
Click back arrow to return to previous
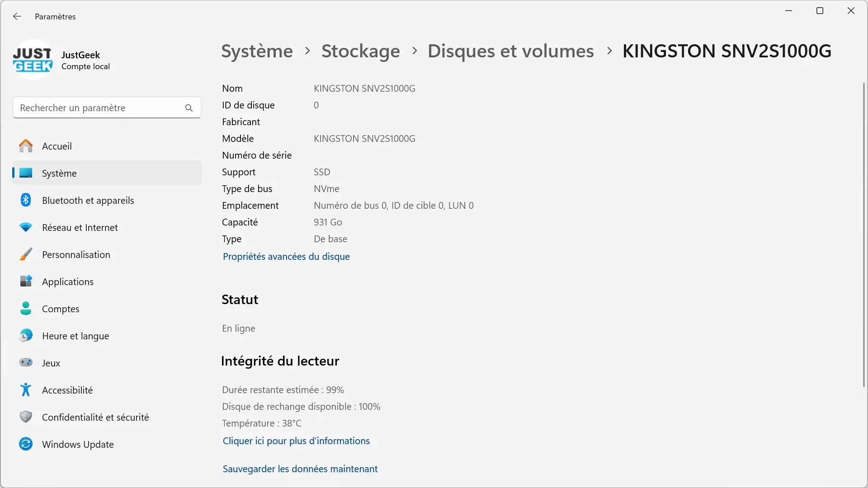[17, 16]
